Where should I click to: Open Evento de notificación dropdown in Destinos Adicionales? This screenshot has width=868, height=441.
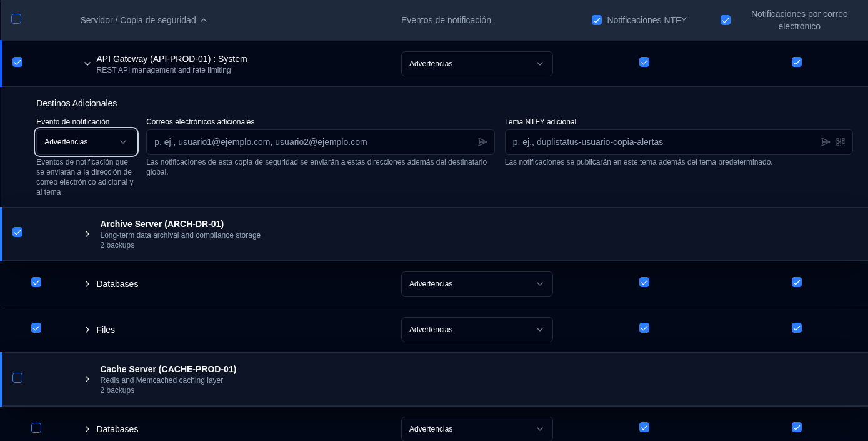coord(86,142)
